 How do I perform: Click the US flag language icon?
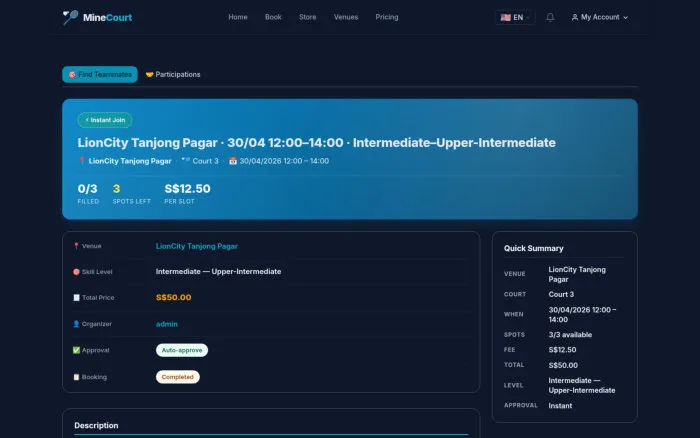click(x=505, y=17)
